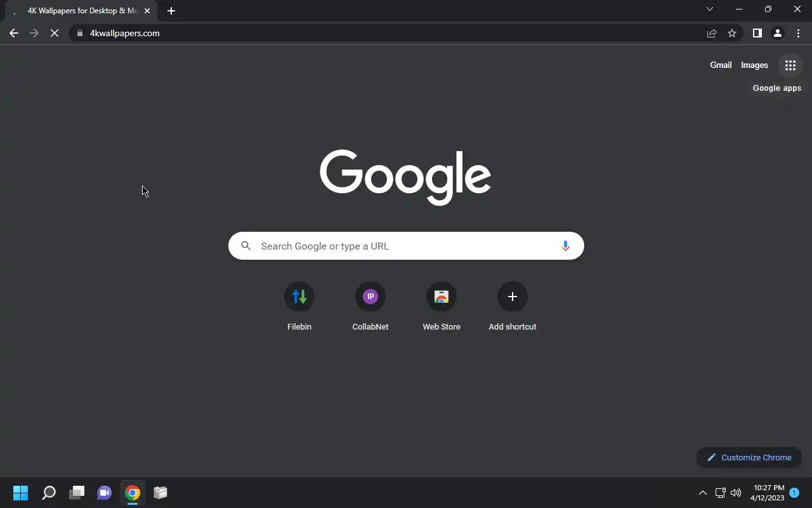Open the Google apps grid
Image resolution: width=812 pixels, height=508 pixels.
790,65
